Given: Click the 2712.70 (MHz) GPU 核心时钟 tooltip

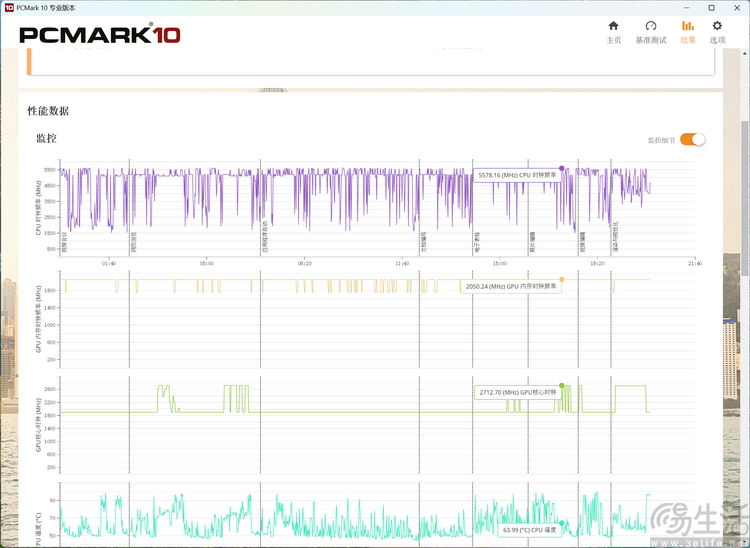Looking at the screenshot, I should coord(518,393).
